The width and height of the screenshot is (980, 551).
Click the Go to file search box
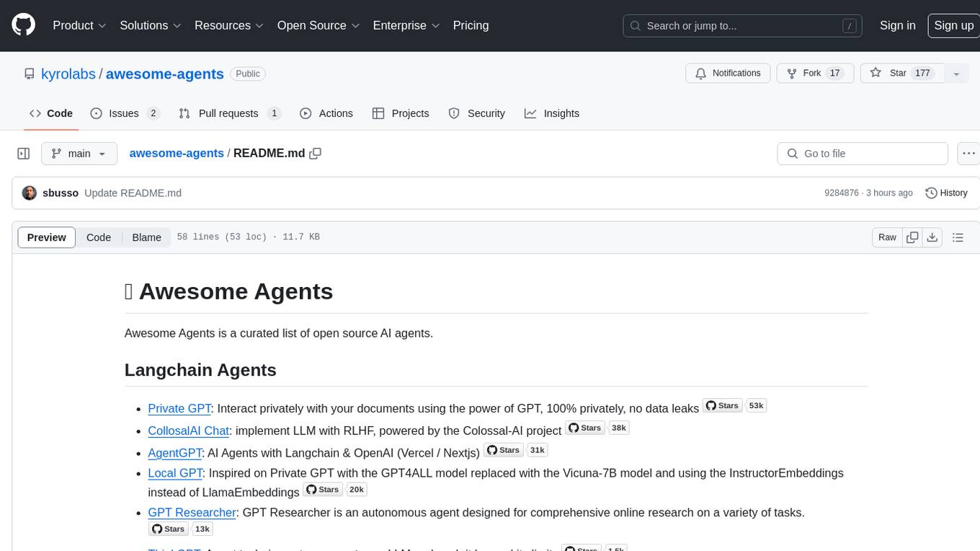click(x=863, y=154)
